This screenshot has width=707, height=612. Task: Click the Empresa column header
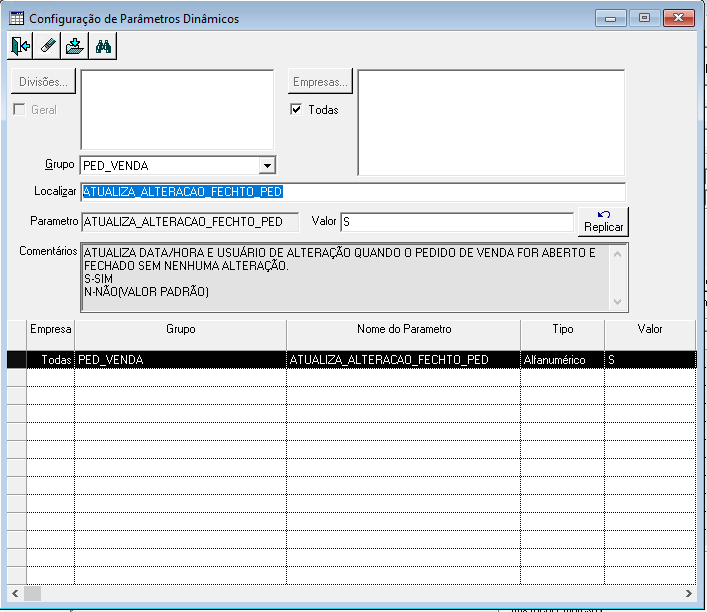50,335
